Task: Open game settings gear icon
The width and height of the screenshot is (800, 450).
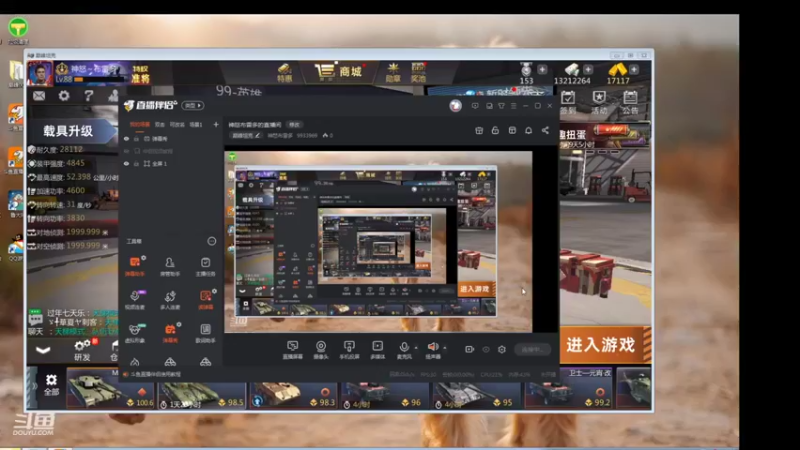Action: tap(64, 95)
